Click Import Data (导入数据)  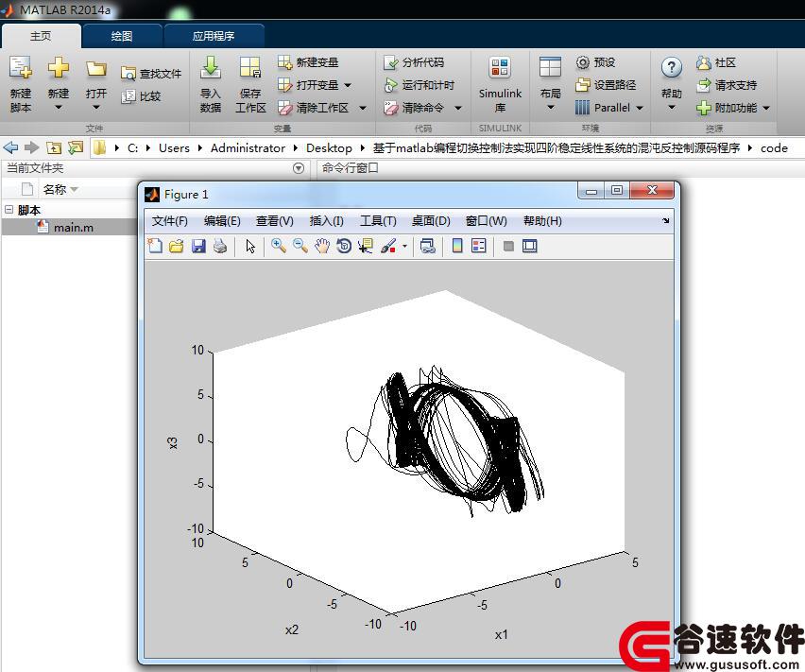pos(211,85)
